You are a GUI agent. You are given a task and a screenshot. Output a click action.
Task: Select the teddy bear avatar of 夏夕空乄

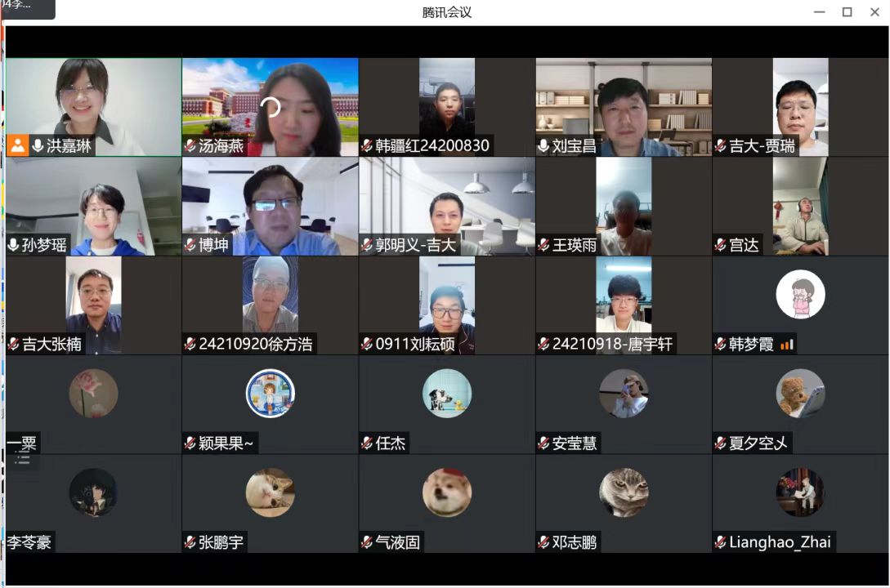tap(800, 394)
